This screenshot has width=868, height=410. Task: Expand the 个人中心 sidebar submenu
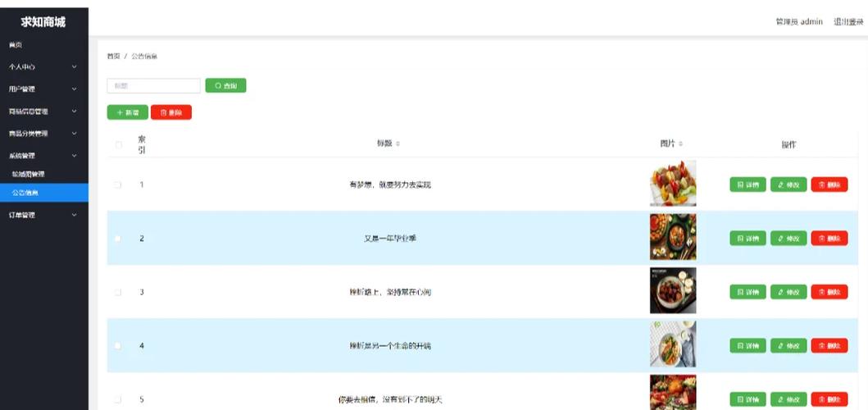pos(43,66)
